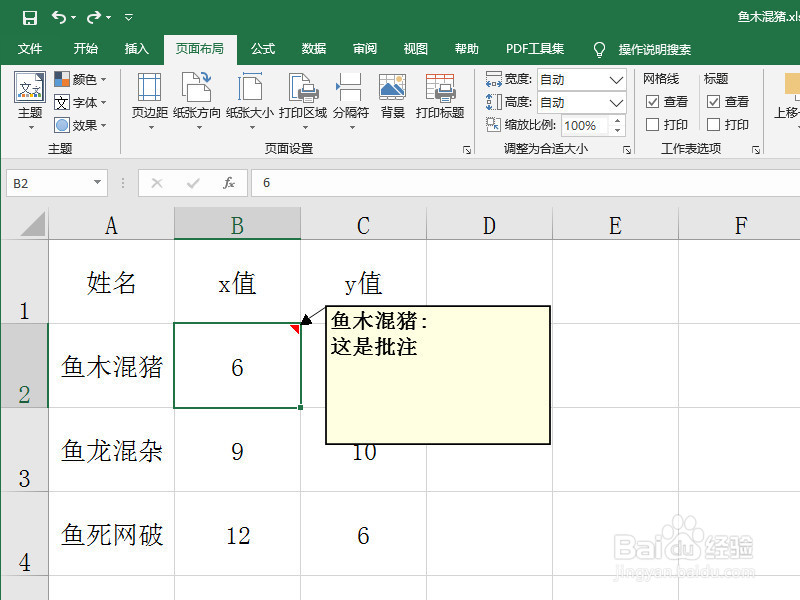Click cell containing 鱼死网破
Image resolution: width=800 pixels, height=600 pixels.
[111, 534]
